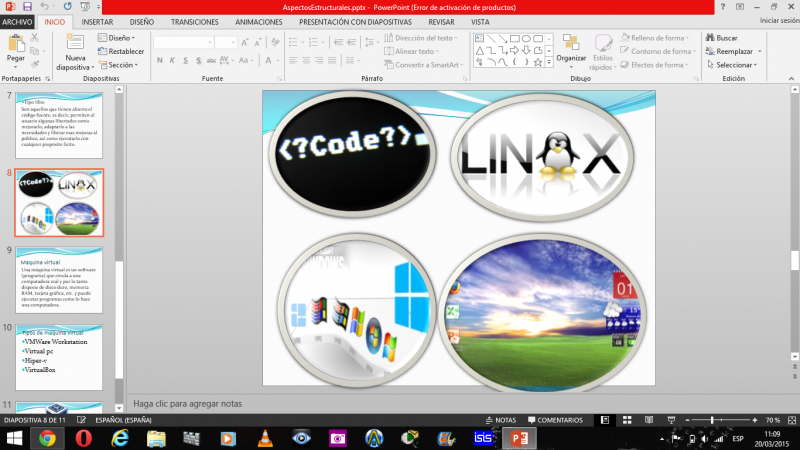
Task: Open the Relleno de forma color menu
Action: pyautogui.click(x=655, y=38)
